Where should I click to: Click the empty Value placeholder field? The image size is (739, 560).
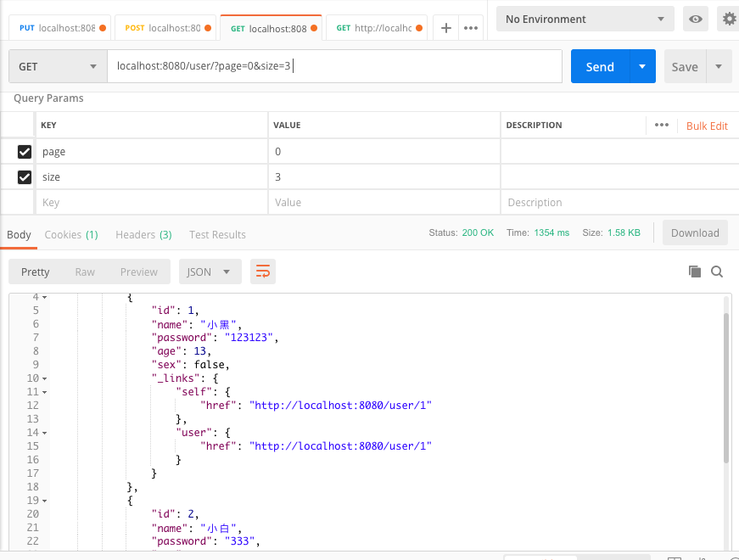pyautogui.click(x=384, y=203)
